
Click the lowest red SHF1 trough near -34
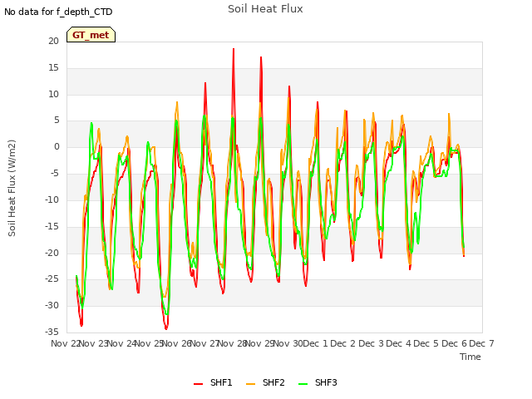166,328
